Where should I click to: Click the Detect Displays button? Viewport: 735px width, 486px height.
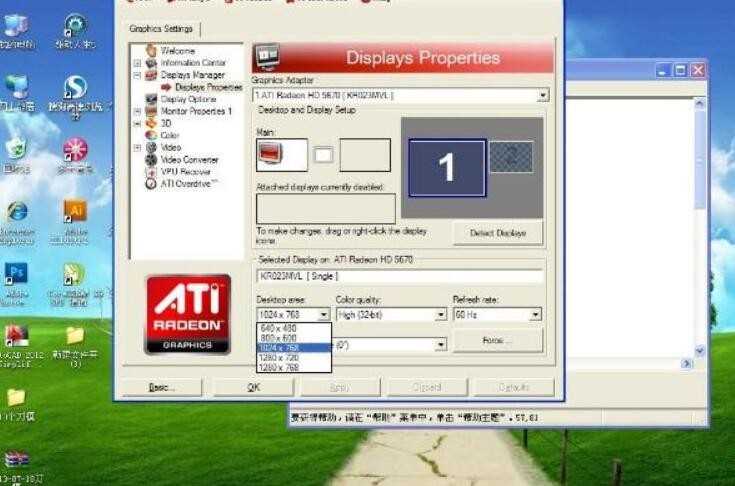click(x=498, y=233)
